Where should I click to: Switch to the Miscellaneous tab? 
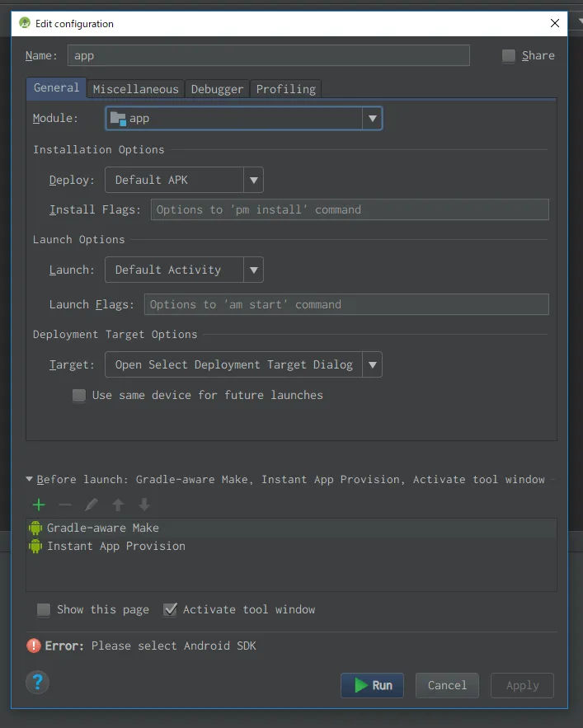(x=135, y=89)
